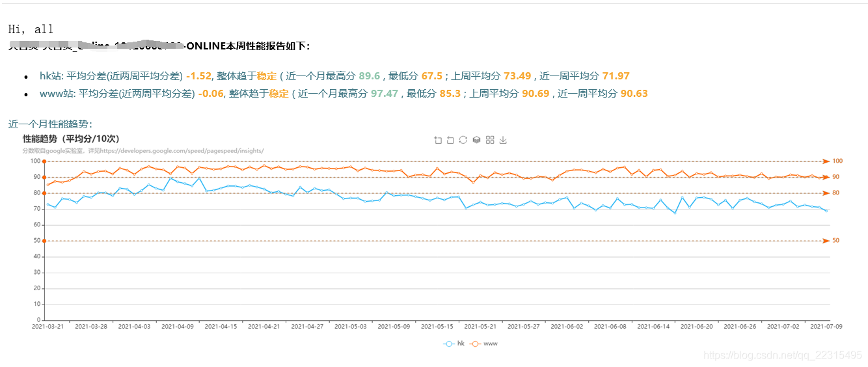Click the orange 90 mark line label
Screen dimensions: 868x367
(836, 177)
